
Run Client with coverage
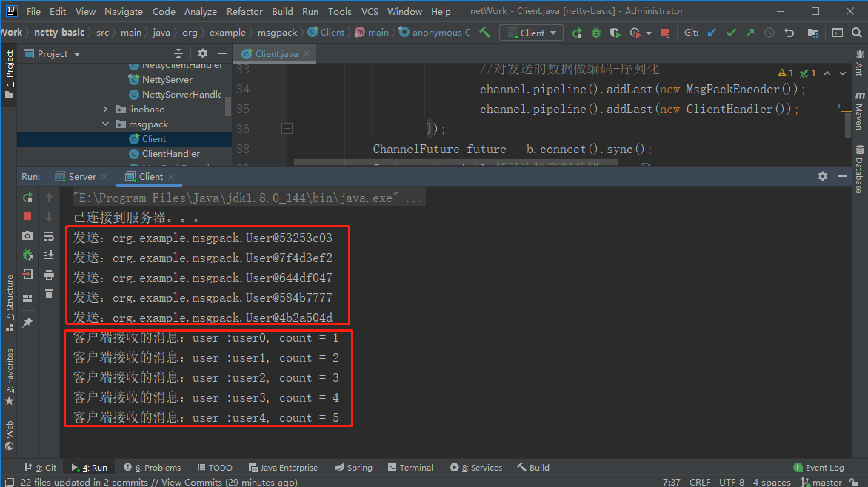click(x=615, y=33)
